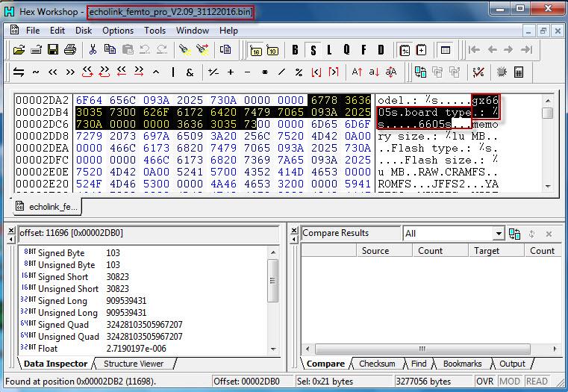
Task: Click the modulo percent operation icon
Action: pos(299,72)
